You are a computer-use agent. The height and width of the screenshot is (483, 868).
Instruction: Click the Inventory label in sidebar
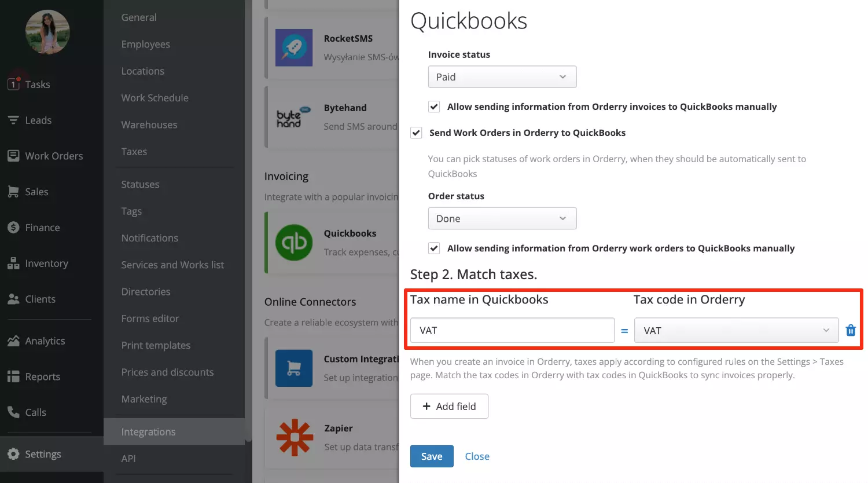[46, 264]
